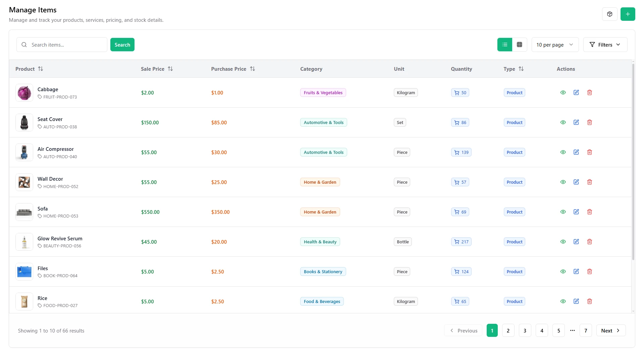Sort table by Purchase Price

[x=233, y=69]
